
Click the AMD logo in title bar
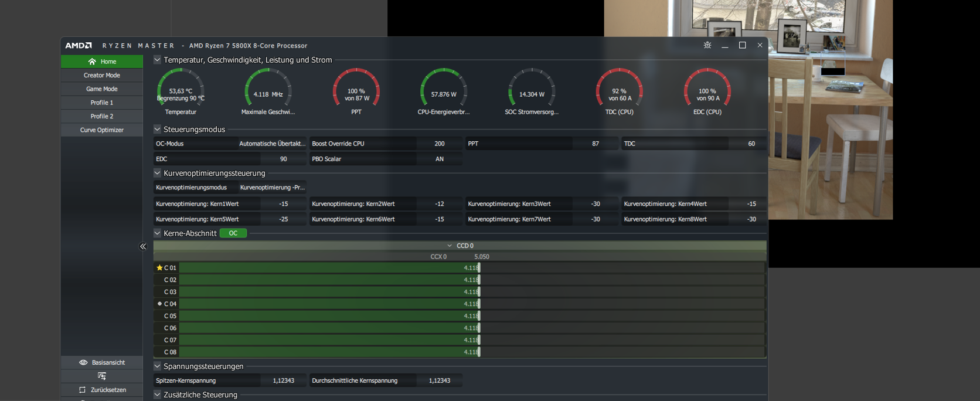[x=79, y=45]
